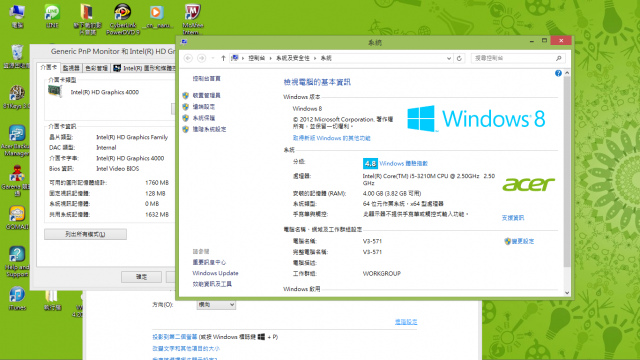This screenshot has width=640, height=360.
Task: Open the Garena desktop shortcut
Action: (x=16, y=180)
